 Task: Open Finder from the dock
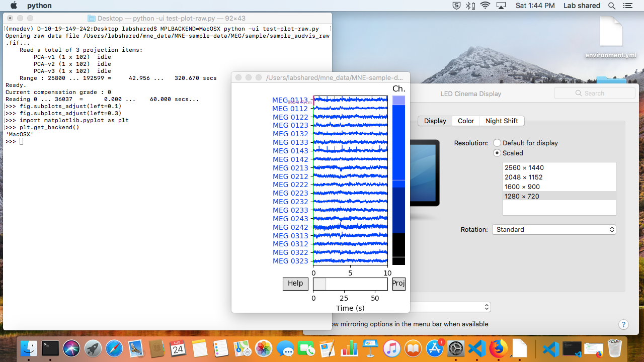pyautogui.click(x=29, y=348)
